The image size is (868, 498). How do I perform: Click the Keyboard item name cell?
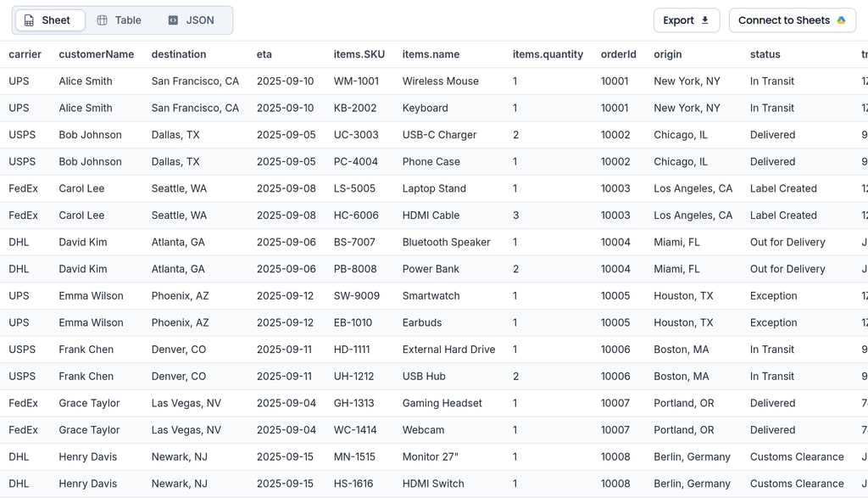point(426,108)
